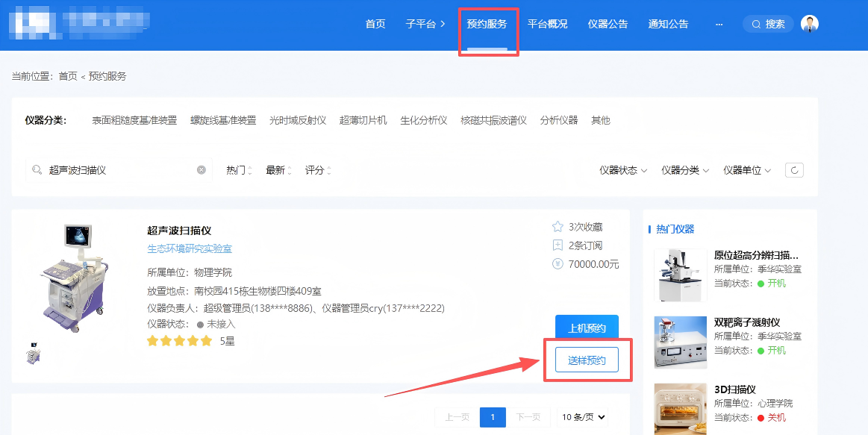Viewport: 868px width, 435px height.
Task: Toggle sorting by 评分
Action: [317, 170]
